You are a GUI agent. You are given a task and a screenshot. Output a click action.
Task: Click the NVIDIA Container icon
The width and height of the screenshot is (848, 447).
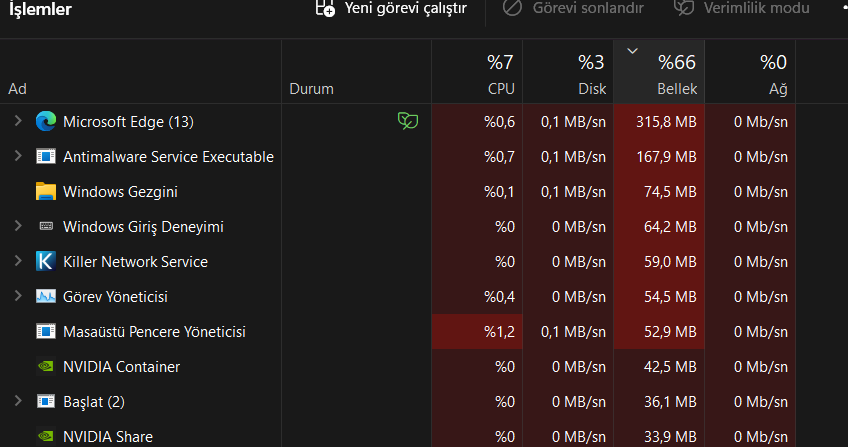[46, 367]
